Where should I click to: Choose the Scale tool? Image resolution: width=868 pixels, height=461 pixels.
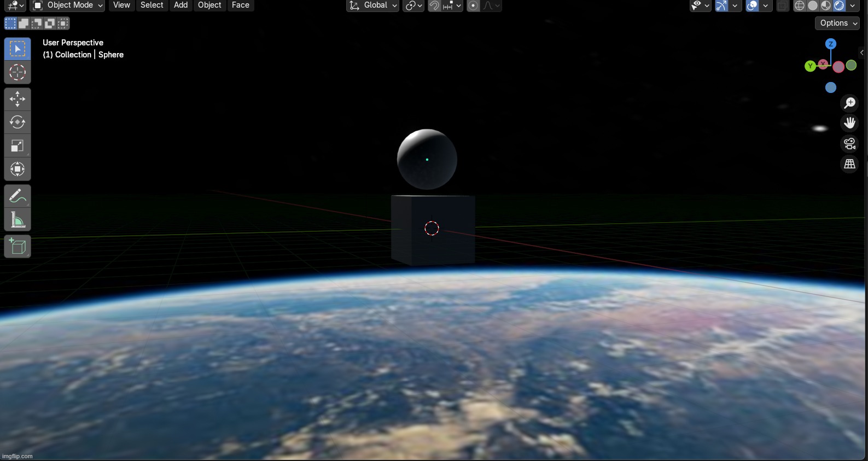click(x=18, y=145)
